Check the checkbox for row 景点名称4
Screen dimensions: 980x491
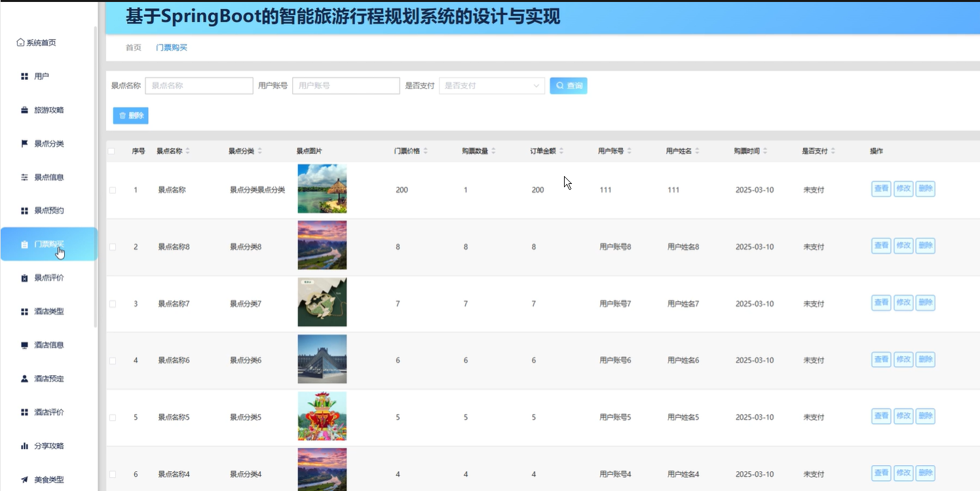(113, 475)
